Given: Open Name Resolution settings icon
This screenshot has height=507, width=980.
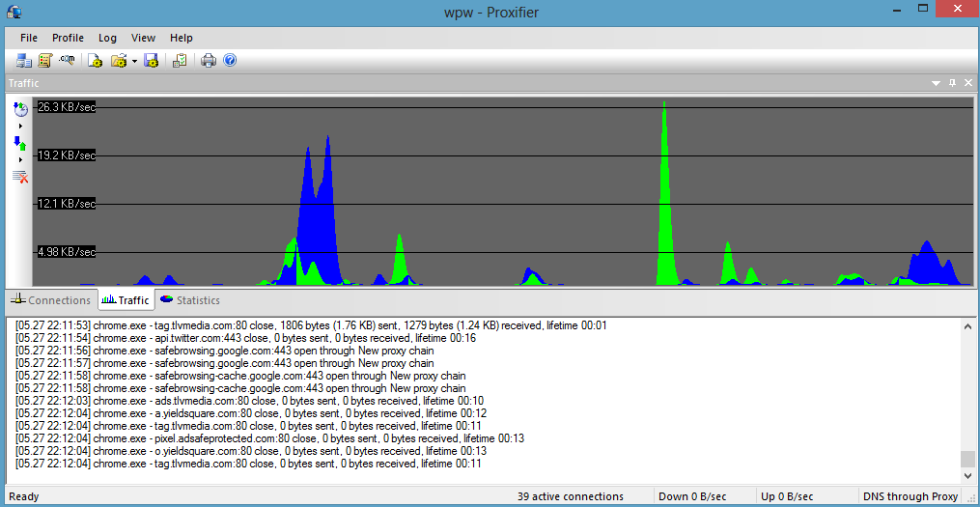Looking at the screenshot, I should pos(67,60).
